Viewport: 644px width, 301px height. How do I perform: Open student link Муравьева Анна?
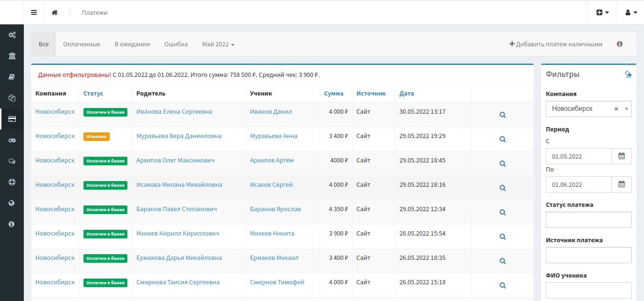(273, 136)
